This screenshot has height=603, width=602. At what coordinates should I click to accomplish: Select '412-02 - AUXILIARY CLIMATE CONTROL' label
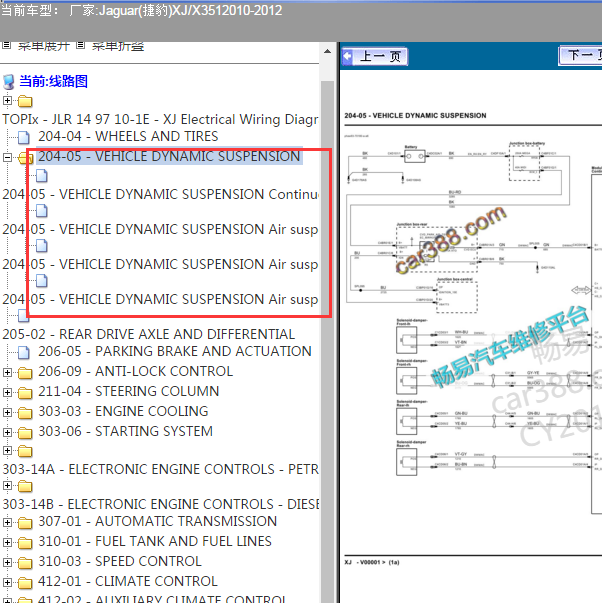(x=162, y=599)
